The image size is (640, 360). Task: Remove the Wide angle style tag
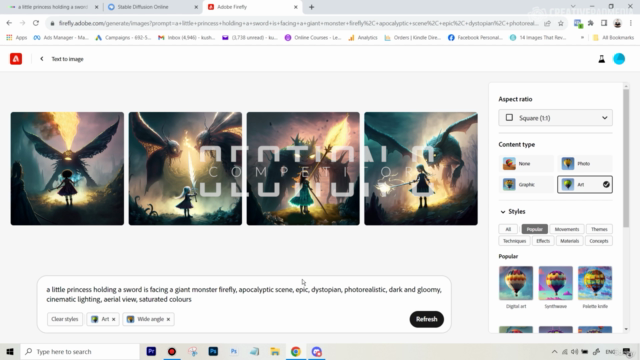click(168, 319)
